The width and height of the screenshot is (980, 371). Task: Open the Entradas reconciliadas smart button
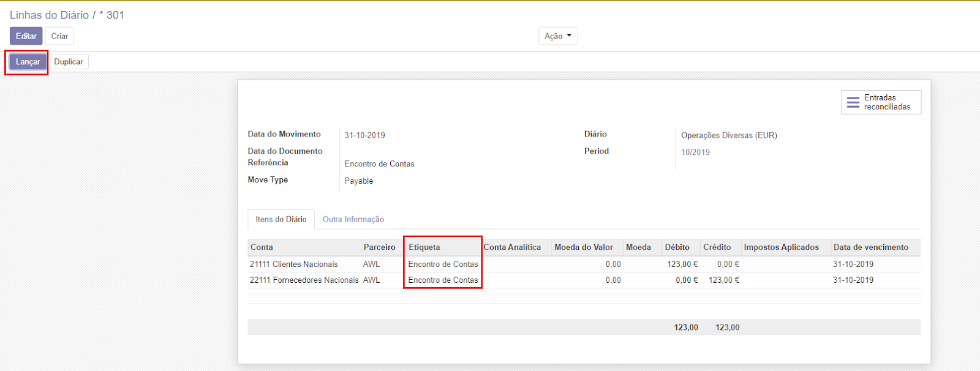click(881, 102)
